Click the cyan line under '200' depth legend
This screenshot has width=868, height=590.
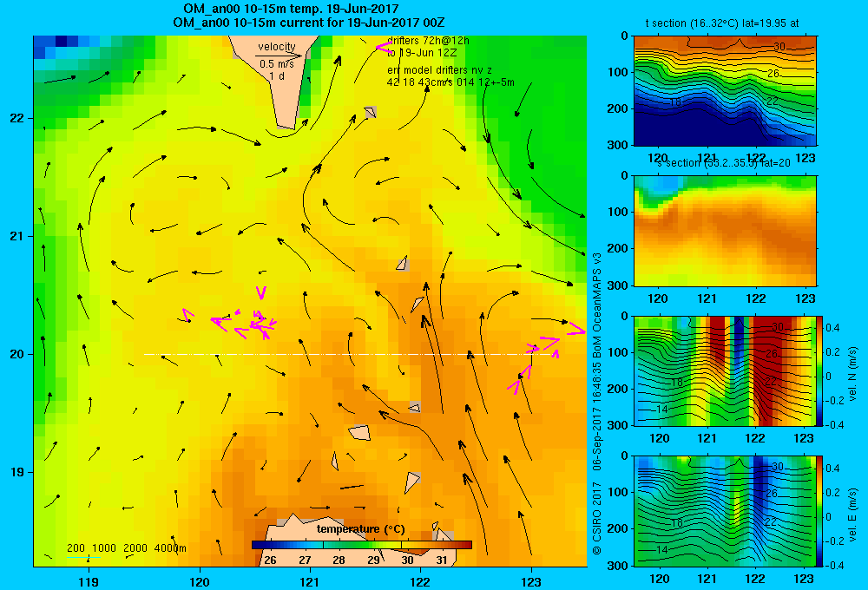(x=83, y=557)
